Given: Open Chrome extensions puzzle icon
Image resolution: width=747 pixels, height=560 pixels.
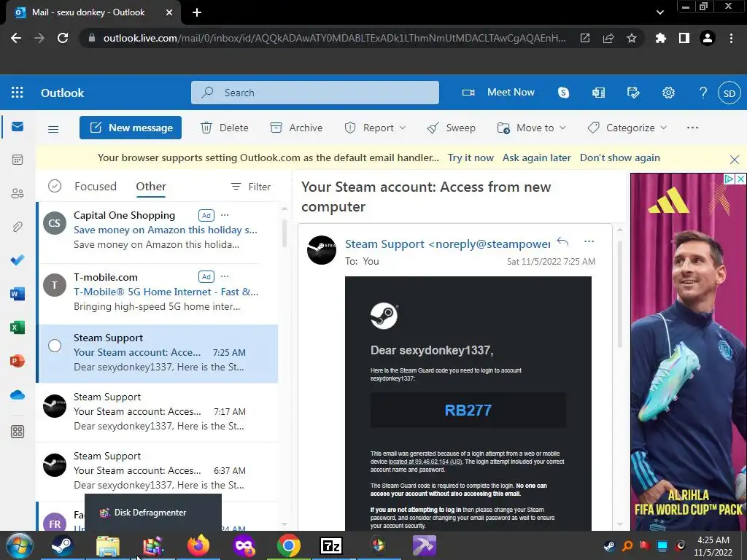Looking at the screenshot, I should click(x=660, y=38).
